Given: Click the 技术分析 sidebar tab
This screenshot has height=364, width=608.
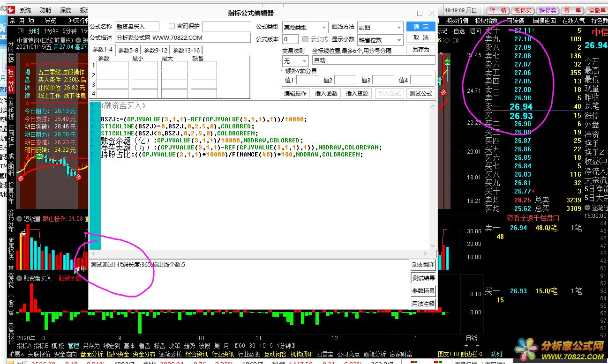Looking at the screenshot, I should pos(11,80).
